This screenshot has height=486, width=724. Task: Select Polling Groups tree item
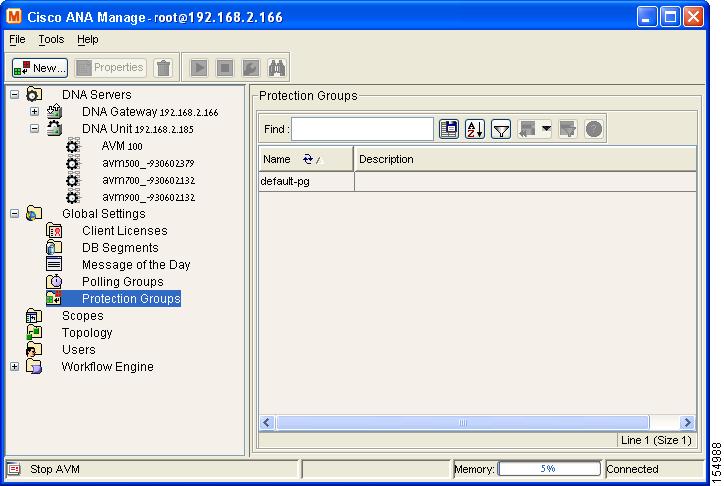point(123,282)
